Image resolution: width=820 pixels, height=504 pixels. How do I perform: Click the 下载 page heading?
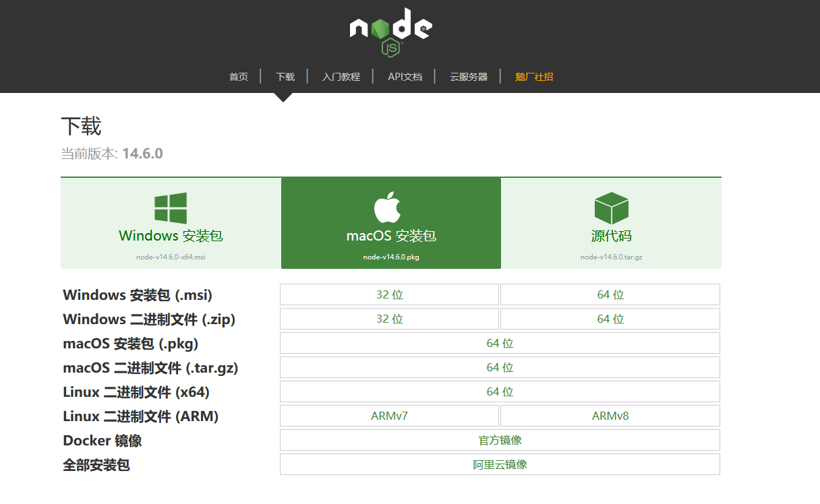(81, 126)
